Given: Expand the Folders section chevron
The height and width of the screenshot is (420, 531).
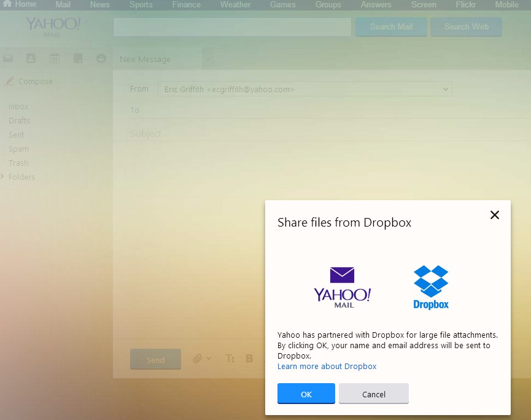Looking at the screenshot, I should click(2, 176).
